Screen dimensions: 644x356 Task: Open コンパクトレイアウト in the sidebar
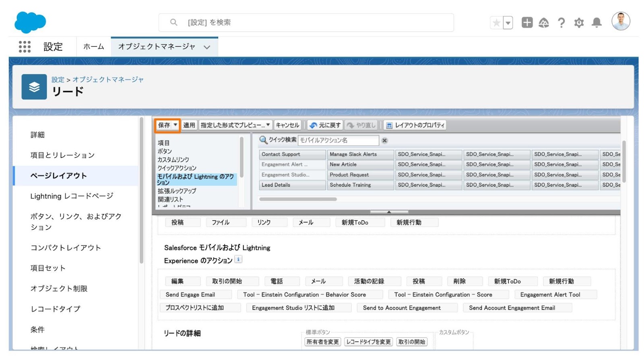coord(66,248)
